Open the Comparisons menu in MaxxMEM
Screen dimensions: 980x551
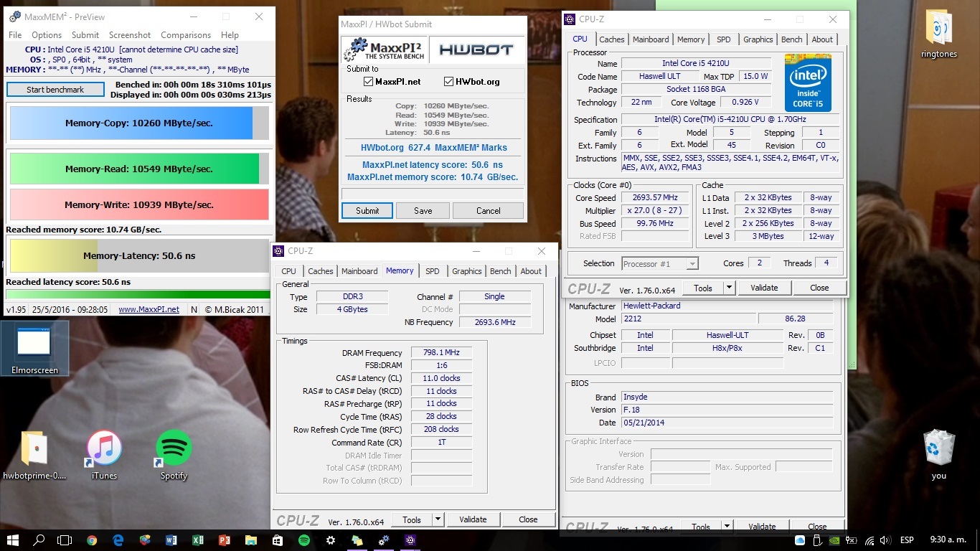pos(186,35)
